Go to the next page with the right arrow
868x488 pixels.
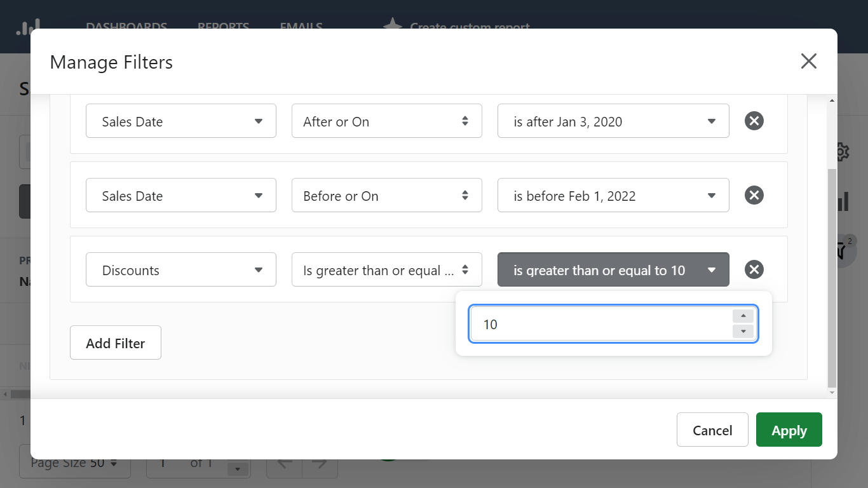click(320, 463)
